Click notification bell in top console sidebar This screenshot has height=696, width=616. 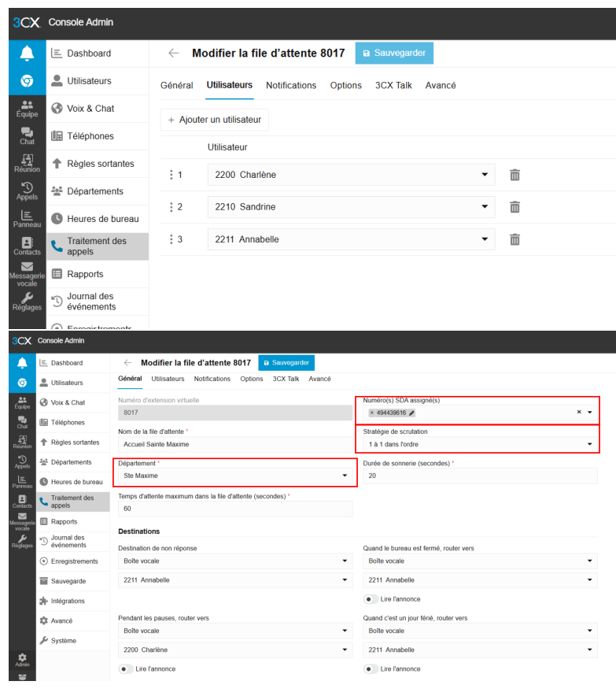pyautogui.click(x=27, y=54)
